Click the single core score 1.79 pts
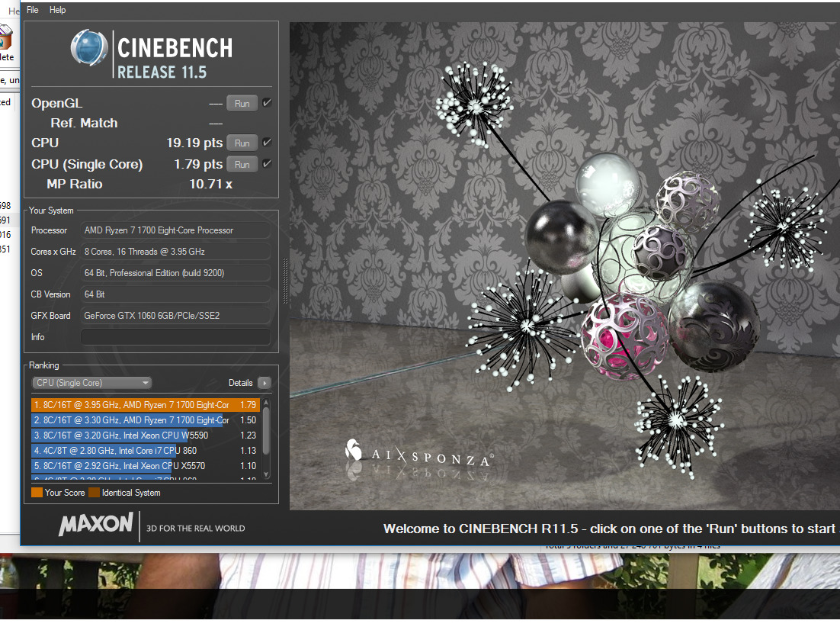The height and width of the screenshot is (630, 840). point(198,165)
